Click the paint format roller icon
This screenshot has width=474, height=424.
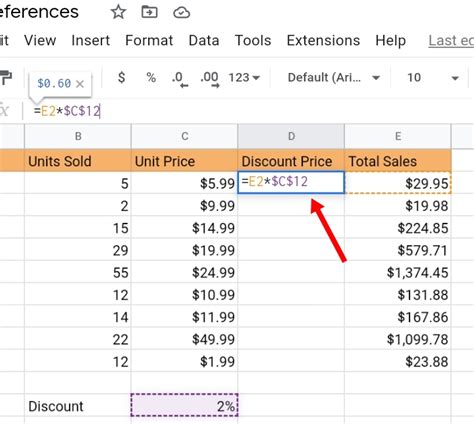point(6,78)
